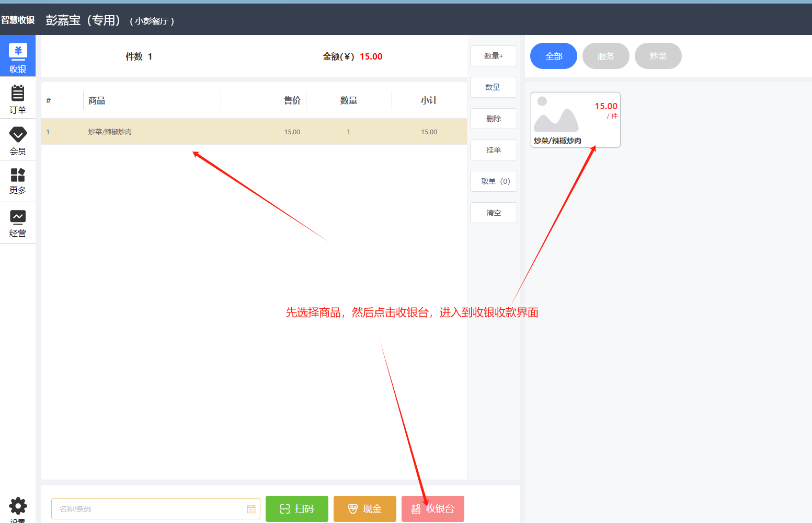This screenshot has width=812, height=523.
Task: Switch to the 炒菜 category tab
Action: pos(658,56)
